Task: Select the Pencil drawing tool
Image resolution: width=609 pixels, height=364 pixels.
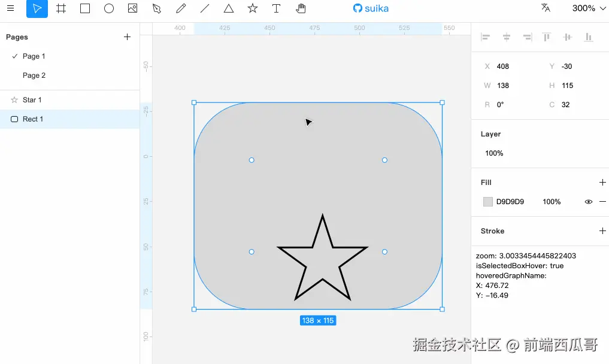Action: pos(181,8)
